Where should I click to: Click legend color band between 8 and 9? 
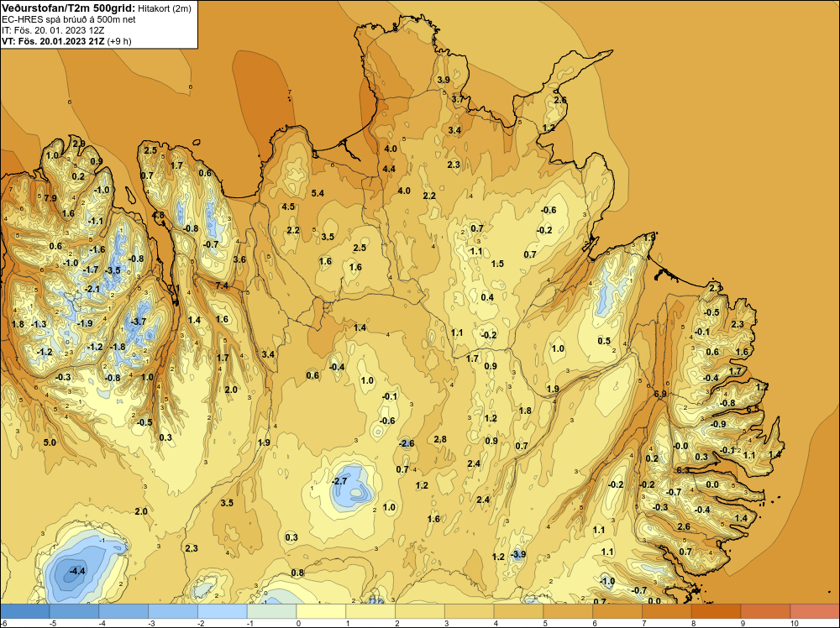click(717, 611)
